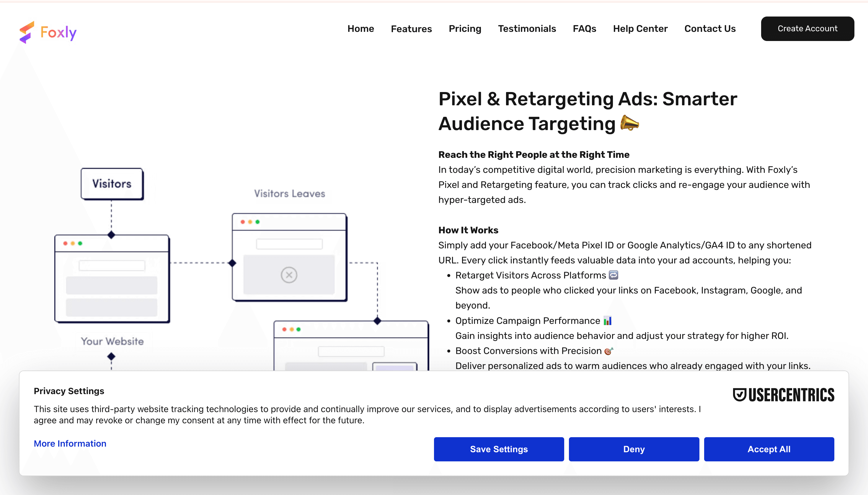Click the Usercentrics shield logo
The height and width of the screenshot is (495, 868).
pos(739,395)
